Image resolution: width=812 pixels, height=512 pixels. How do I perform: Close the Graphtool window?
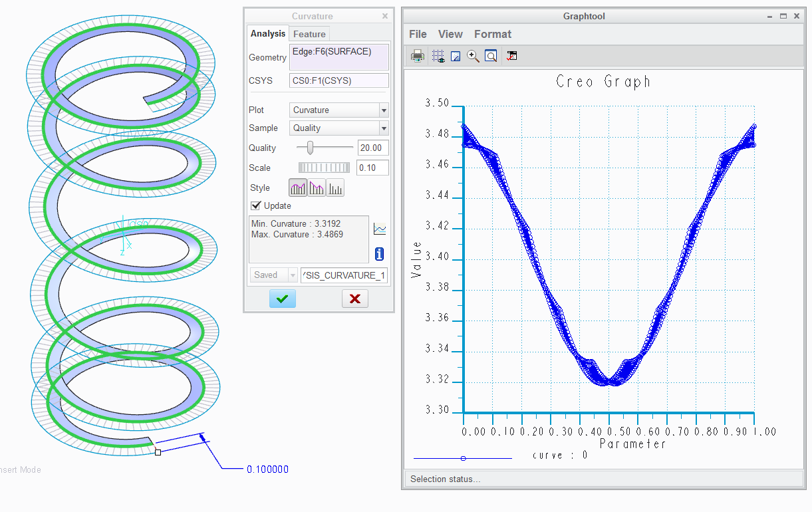coord(797,16)
